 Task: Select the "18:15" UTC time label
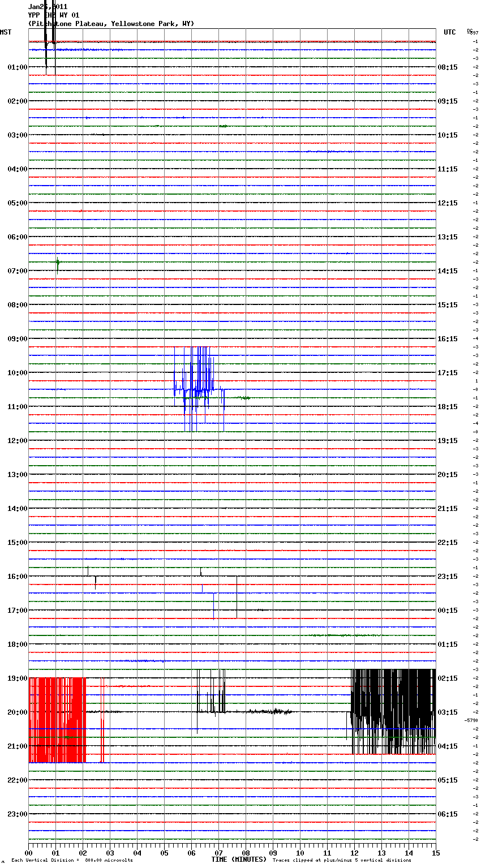(448, 407)
